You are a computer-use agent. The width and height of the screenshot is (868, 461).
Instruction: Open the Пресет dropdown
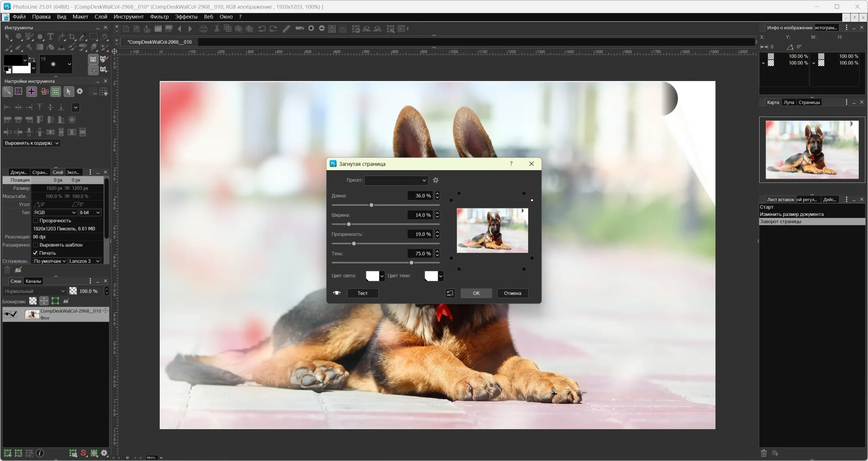pos(396,180)
